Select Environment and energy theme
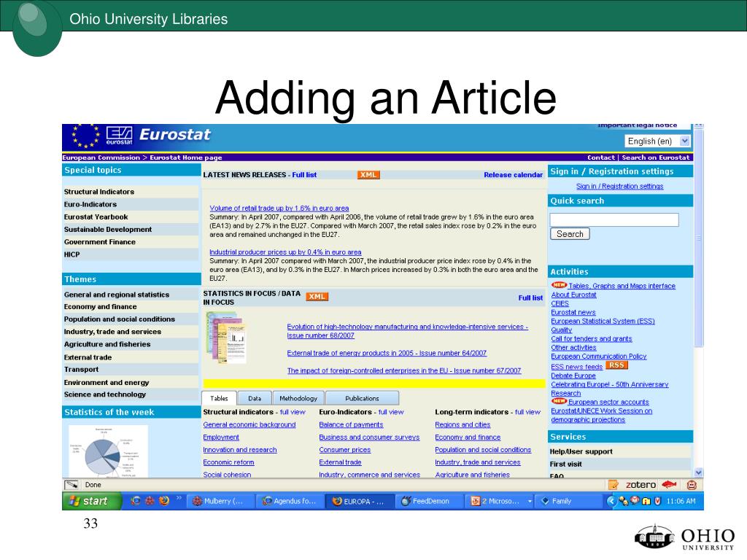 tap(107, 382)
